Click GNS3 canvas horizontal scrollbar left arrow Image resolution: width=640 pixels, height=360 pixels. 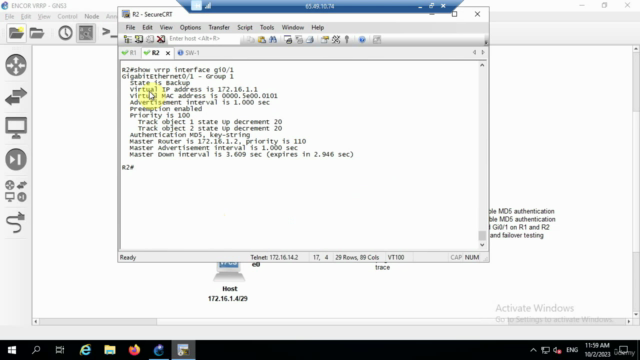(36, 322)
